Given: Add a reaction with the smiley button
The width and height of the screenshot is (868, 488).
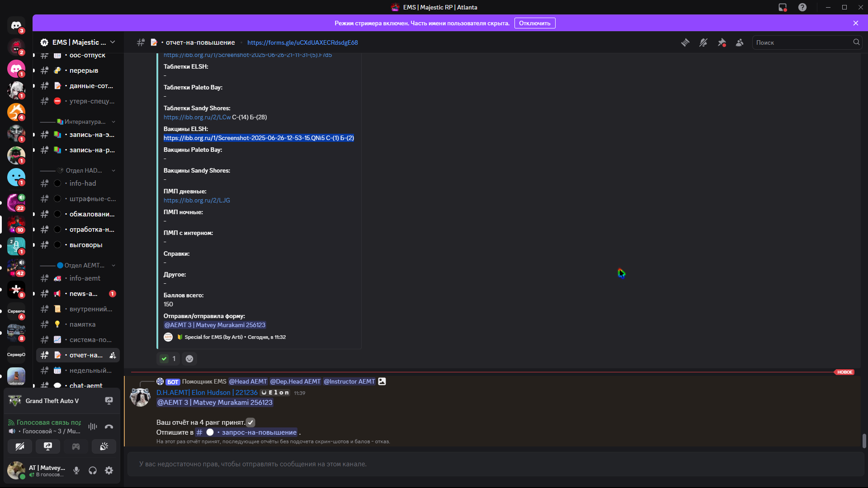Looking at the screenshot, I should pyautogui.click(x=189, y=359).
